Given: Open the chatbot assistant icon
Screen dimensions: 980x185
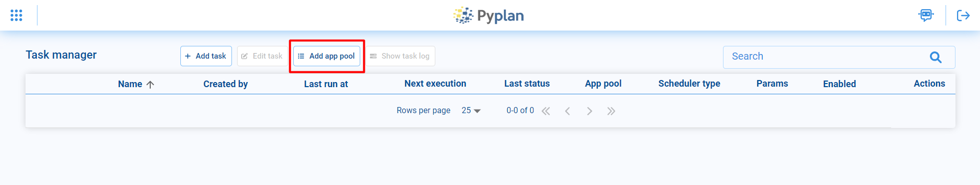Looking at the screenshot, I should pyautogui.click(x=926, y=15).
